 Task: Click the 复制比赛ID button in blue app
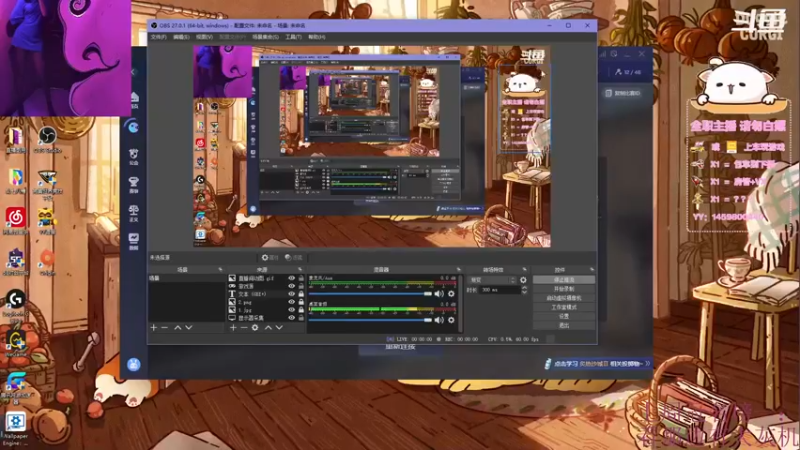[x=623, y=93]
